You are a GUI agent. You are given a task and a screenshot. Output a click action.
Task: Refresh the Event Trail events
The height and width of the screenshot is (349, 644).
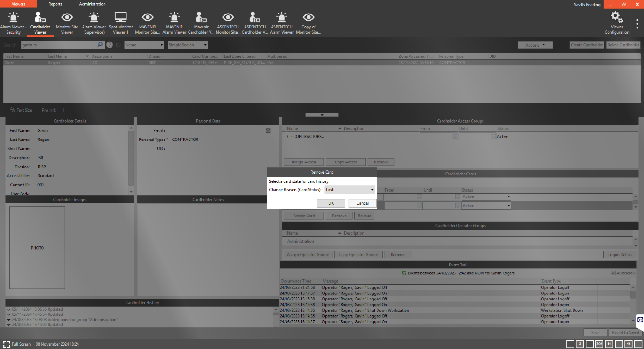point(404,273)
